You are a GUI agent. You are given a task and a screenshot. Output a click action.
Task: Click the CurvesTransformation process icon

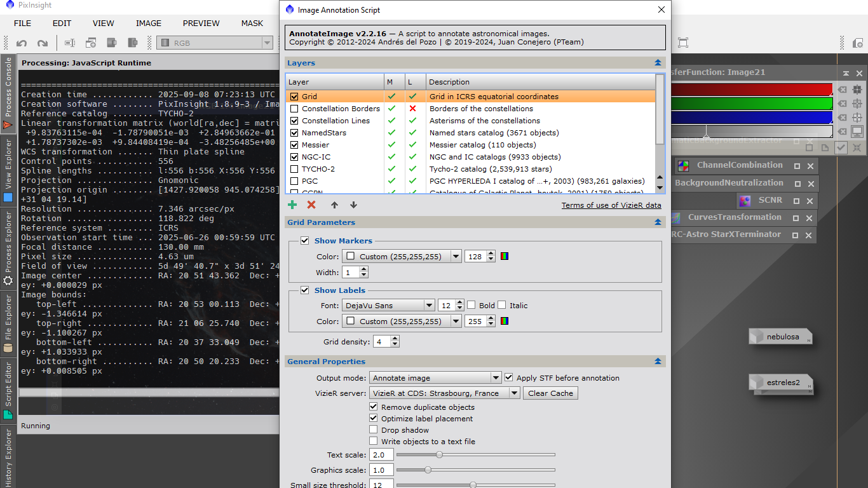click(675, 217)
